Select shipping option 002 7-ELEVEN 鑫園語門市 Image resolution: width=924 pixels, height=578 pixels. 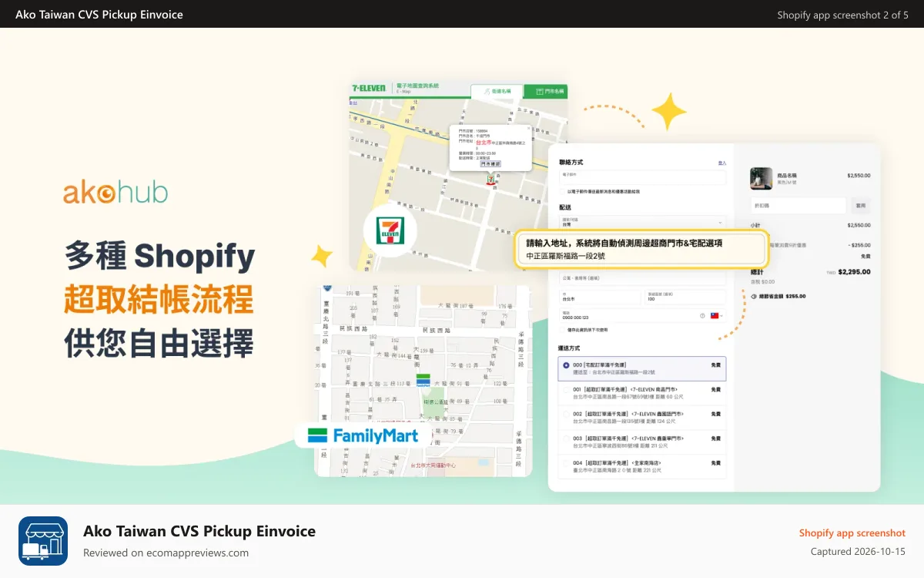point(642,418)
